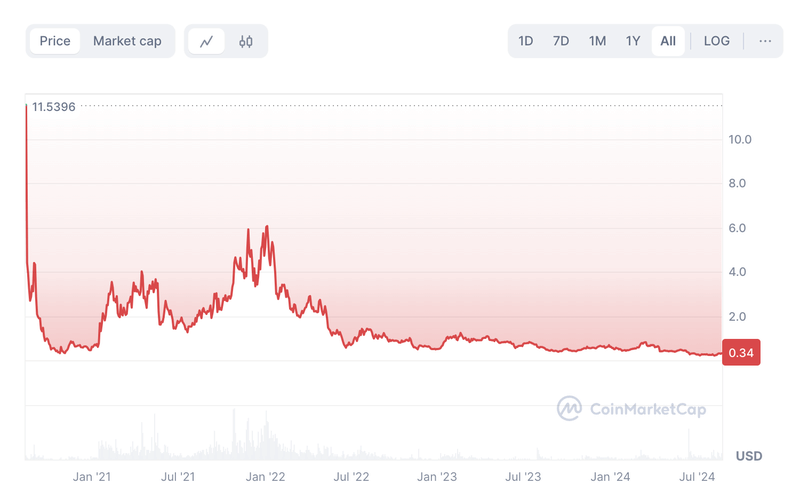The width and height of the screenshot is (800, 491).
Task: Click the Jan '22 date marker
Action: pyautogui.click(x=266, y=478)
